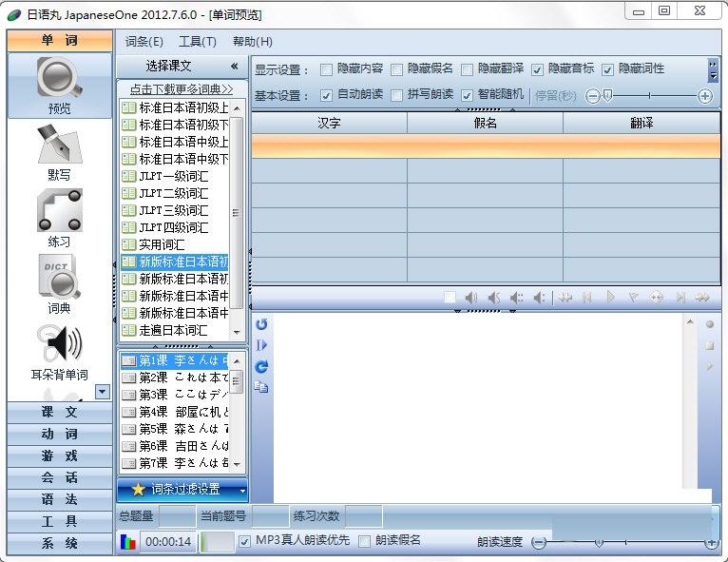Click the 翻译 column header
728x562 pixels.
(642, 123)
